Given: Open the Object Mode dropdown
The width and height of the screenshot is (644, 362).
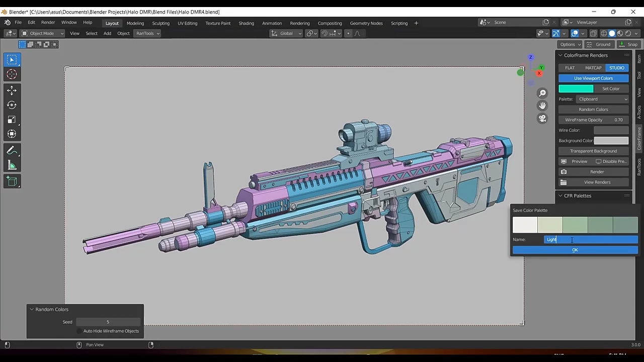Looking at the screenshot, I should point(42,33).
